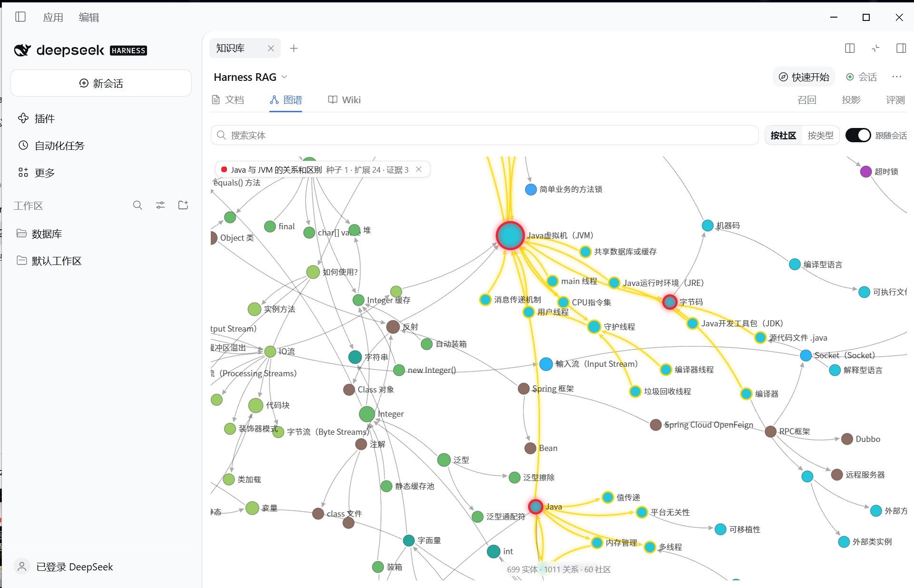The height and width of the screenshot is (588, 914).
Task: Click the Integer graph node
Action: (x=367, y=414)
